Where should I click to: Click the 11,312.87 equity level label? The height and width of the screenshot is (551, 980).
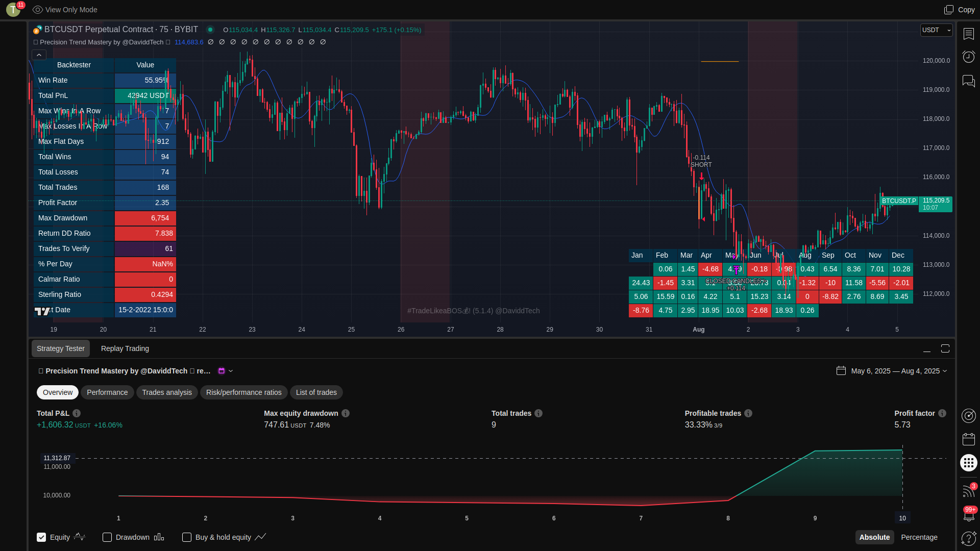click(x=57, y=458)
